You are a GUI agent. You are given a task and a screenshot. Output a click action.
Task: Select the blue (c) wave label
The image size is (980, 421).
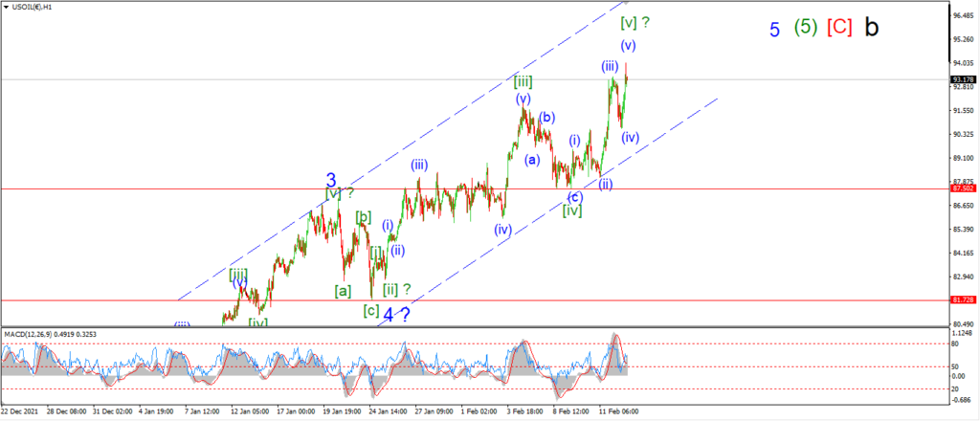coord(575,197)
